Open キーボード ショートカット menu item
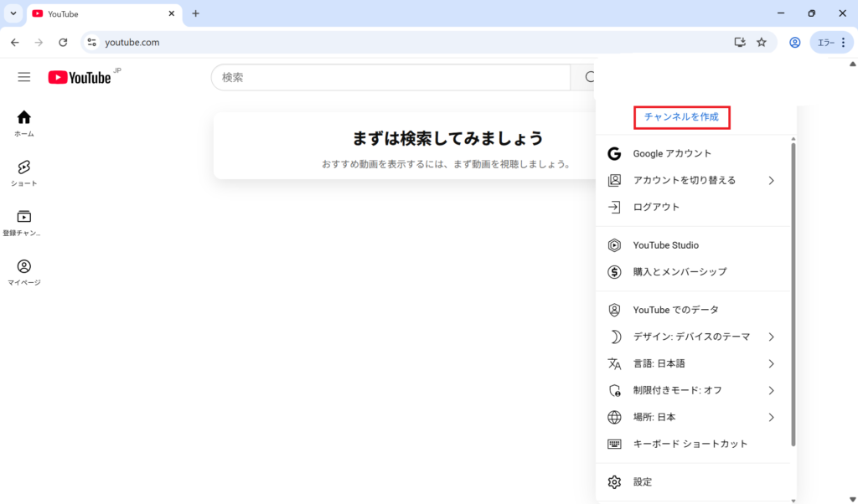This screenshot has width=858, height=504. (x=693, y=444)
